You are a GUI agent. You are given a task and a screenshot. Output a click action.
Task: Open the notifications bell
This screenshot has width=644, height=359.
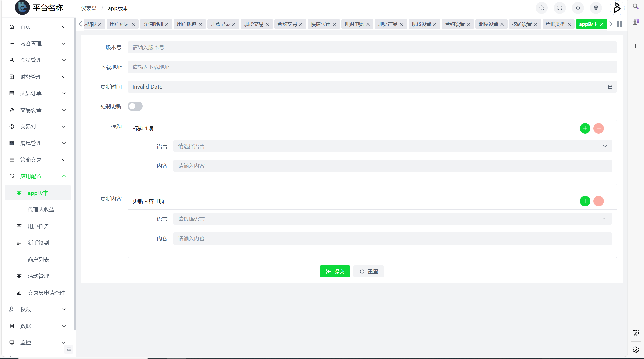[x=578, y=8]
